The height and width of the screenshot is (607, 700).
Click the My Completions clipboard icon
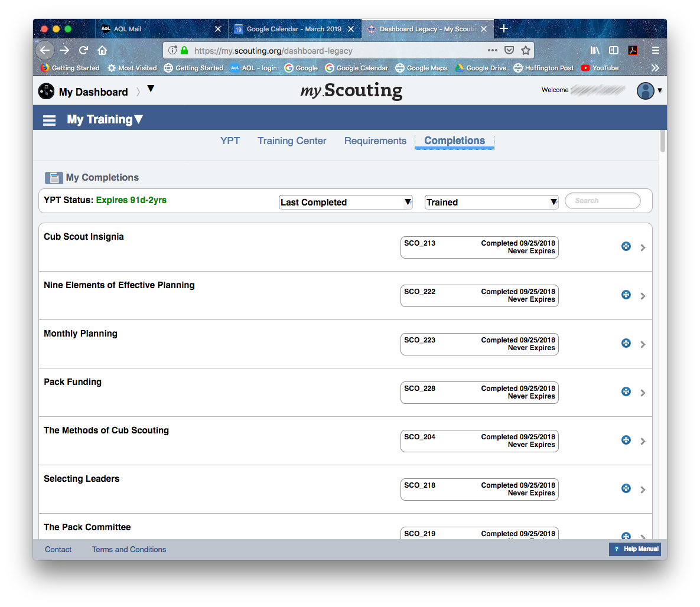[54, 178]
